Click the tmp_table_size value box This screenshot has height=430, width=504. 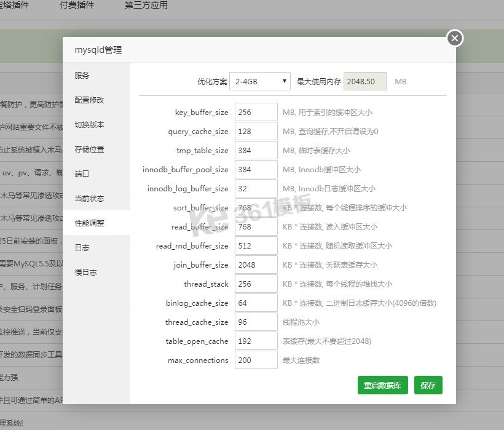(256, 150)
